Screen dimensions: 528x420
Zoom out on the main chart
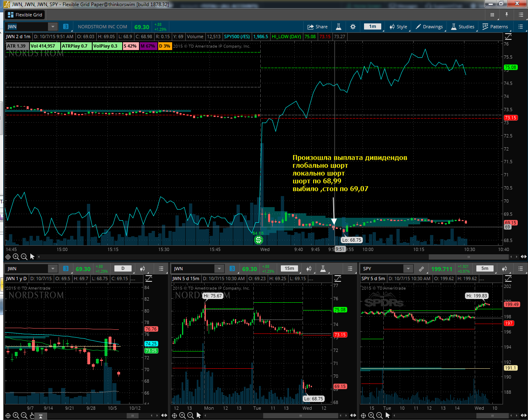24,257
